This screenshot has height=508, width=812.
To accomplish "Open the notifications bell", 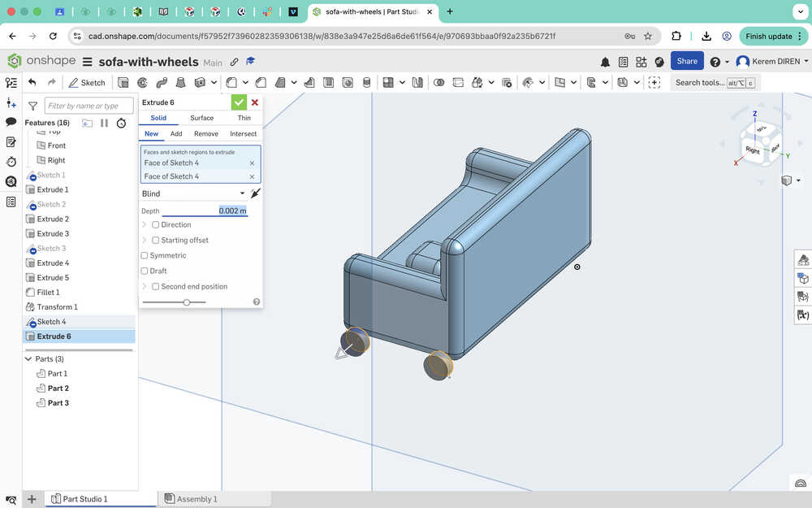I will (x=605, y=62).
